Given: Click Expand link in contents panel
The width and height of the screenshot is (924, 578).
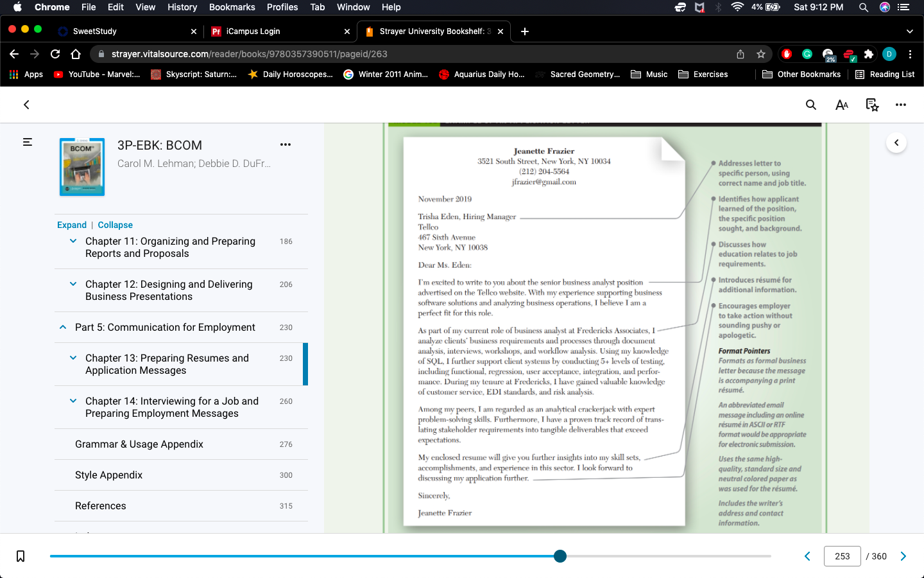Looking at the screenshot, I should click(x=72, y=225).
